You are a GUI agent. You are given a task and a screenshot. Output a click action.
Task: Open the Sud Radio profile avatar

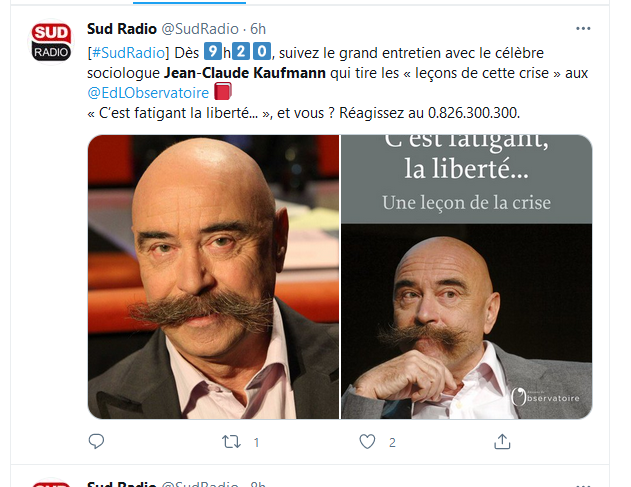51,42
